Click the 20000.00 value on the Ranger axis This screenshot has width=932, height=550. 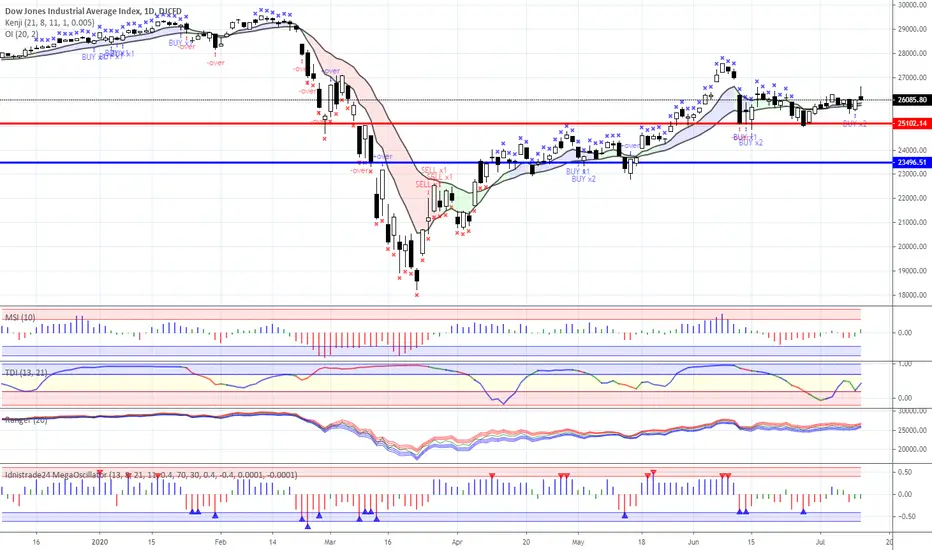click(912, 450)
